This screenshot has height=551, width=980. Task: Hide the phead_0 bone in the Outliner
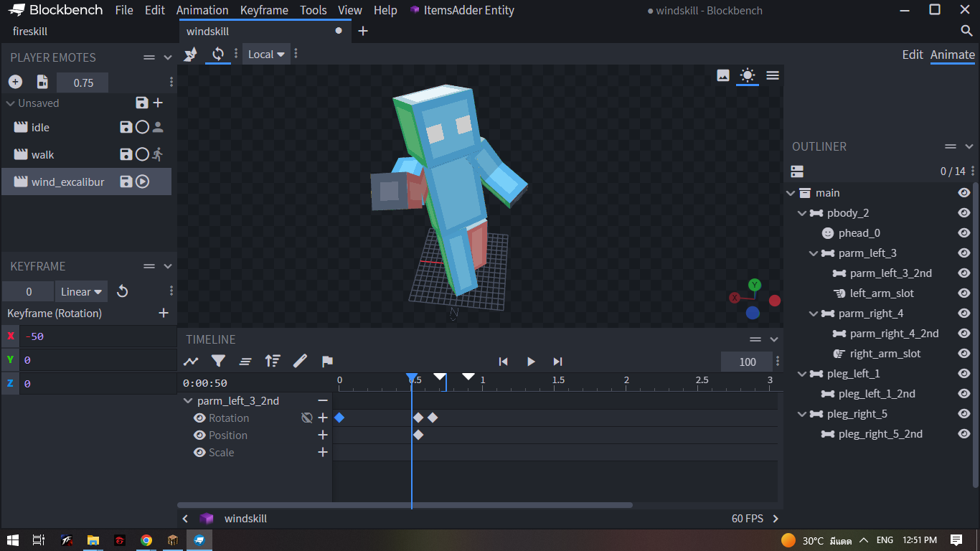964,232
